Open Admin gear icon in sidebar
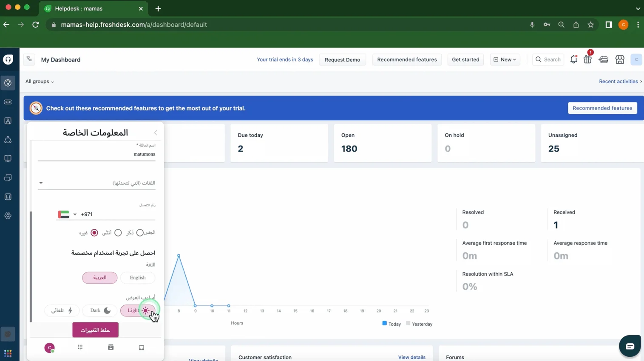This screenshot has height=361, width=644. click(8, 216)
